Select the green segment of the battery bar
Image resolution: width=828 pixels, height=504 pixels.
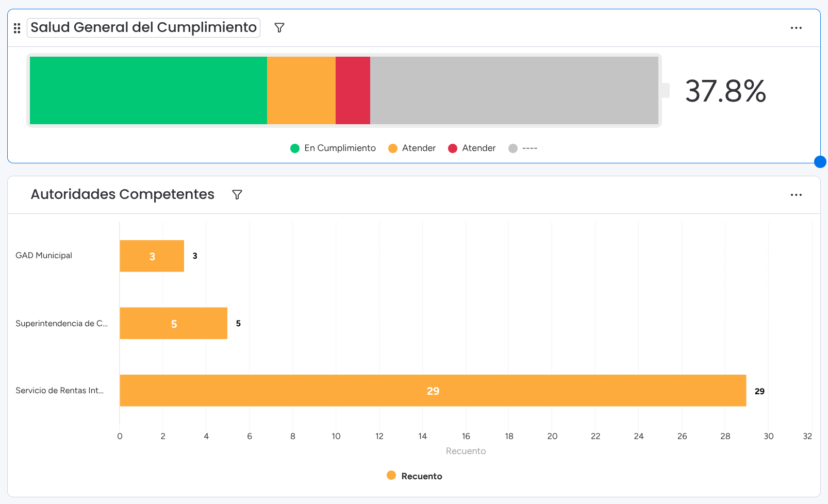coord(148,90)
